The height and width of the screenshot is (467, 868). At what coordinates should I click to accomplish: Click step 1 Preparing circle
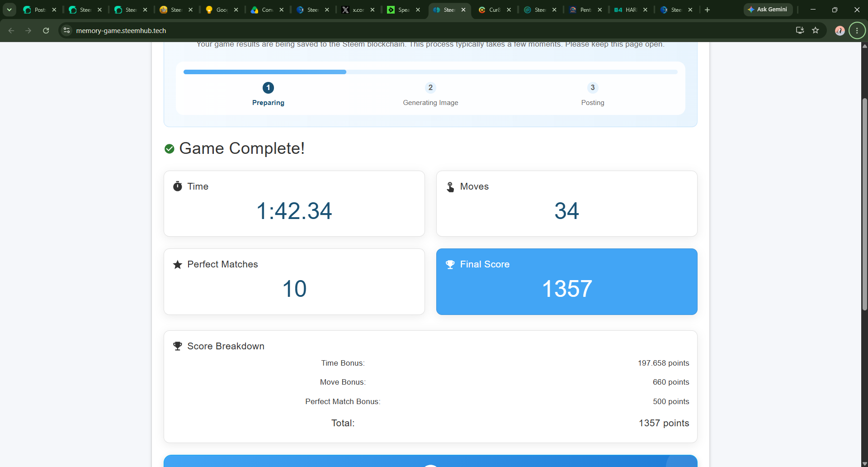(x=268, y=87)
